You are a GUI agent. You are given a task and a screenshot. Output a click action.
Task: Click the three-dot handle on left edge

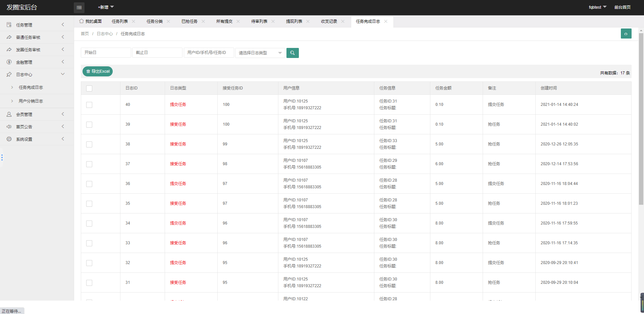pyautogui.click(x=2, y=158)
